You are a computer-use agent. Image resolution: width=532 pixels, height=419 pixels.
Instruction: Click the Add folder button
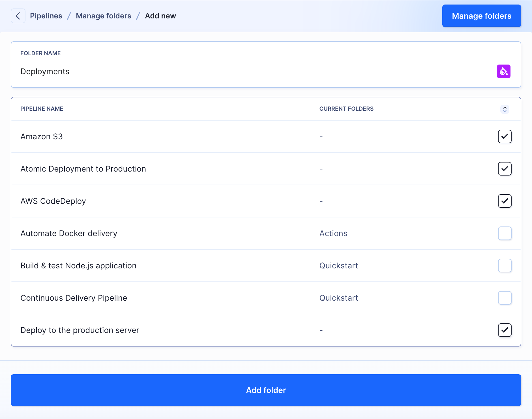click(x=266, y=390)
